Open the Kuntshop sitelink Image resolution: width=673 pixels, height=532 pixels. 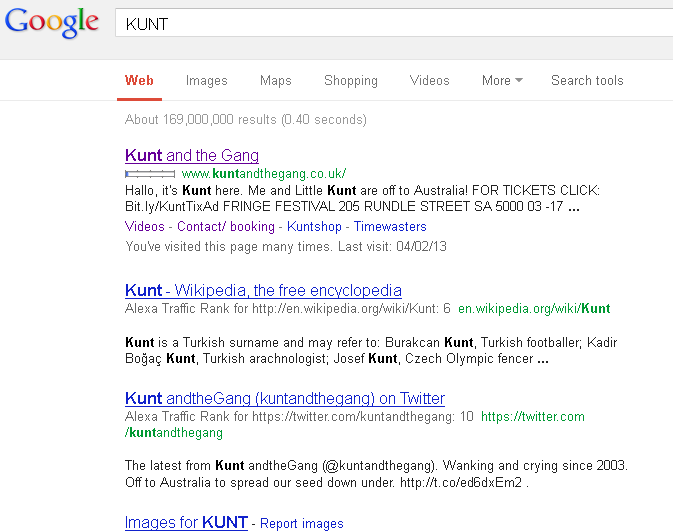point(314,226)
